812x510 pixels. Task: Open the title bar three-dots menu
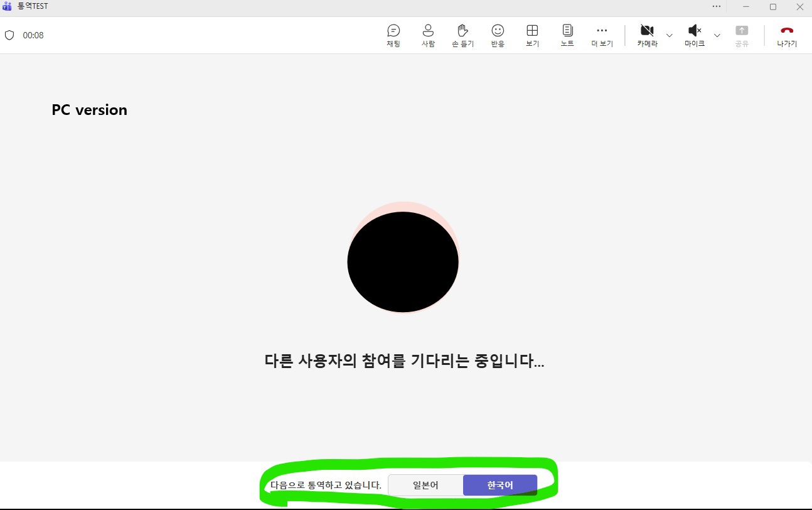[717, 6]
